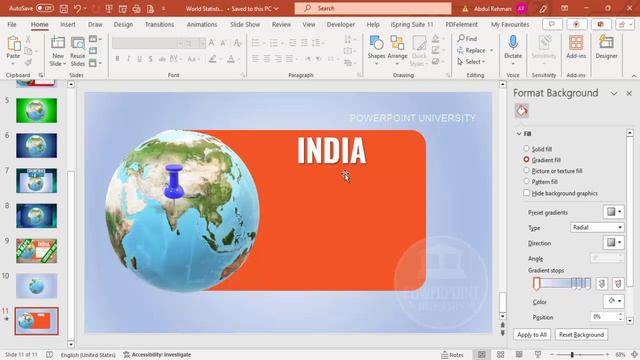Viewport: 640px width, 360px height.
Task: Open gradient stop Color dropdown
Action: click(x=613, y=301)
